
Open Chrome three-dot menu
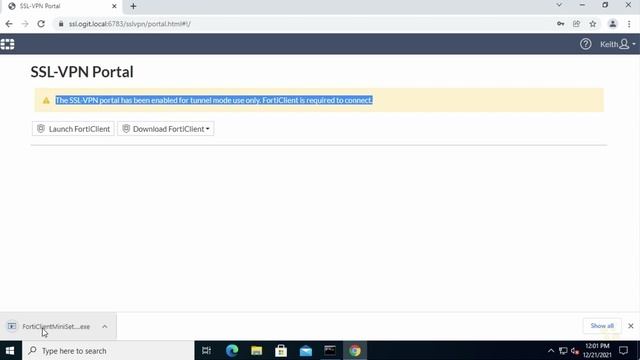(629, 24)
